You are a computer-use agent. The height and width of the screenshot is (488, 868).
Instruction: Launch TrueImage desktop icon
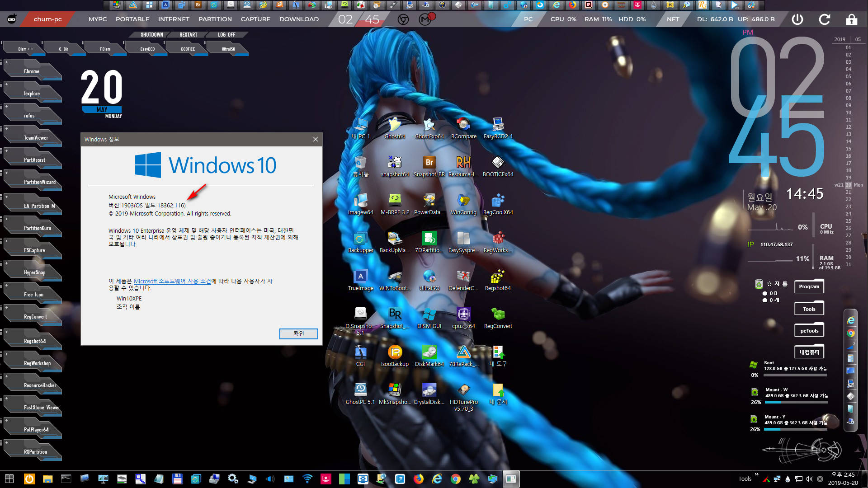pyautogui.click(x=360, y=280)
